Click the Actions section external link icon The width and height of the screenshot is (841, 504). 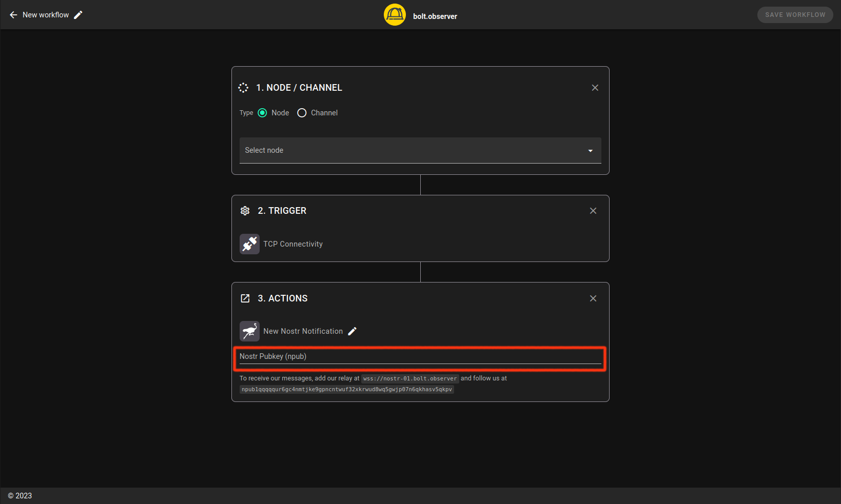click(x=245, y=298)
